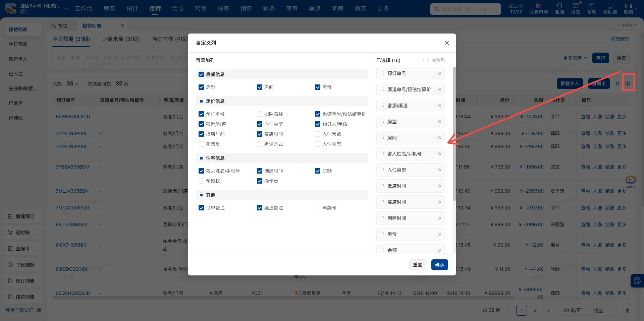Switch to the 应离未离 tab

coord(121,39)
